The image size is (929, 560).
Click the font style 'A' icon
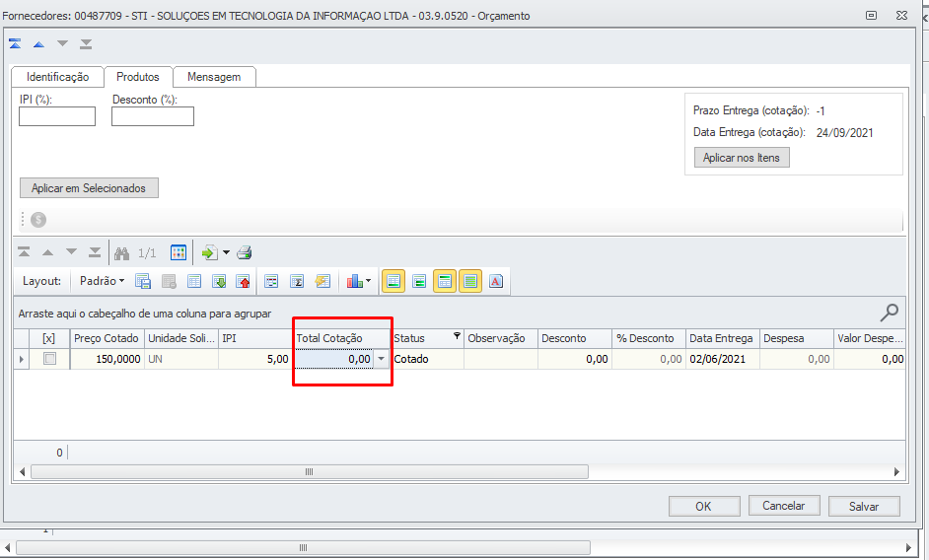tap(496, 282)
